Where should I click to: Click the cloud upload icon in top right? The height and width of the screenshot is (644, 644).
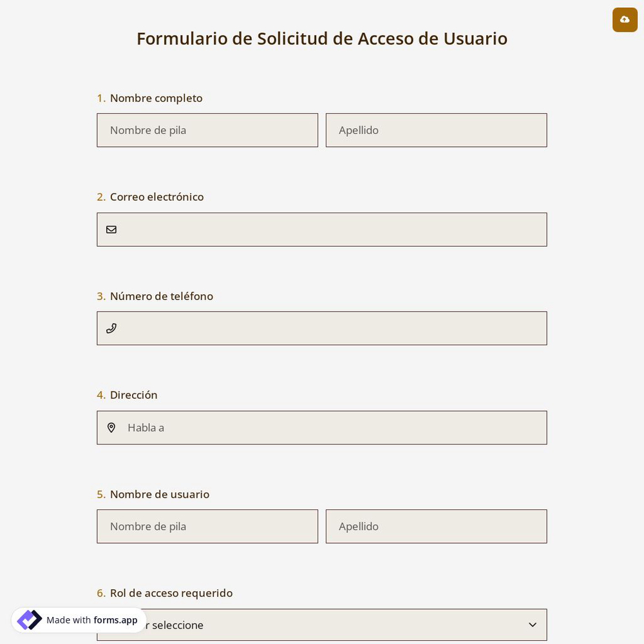pos(625,20)
